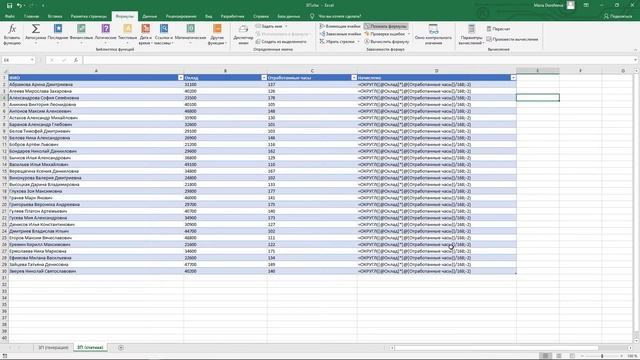Open the Watch Window
Viewport: 640px width, 360px height.
pos(433,34)
